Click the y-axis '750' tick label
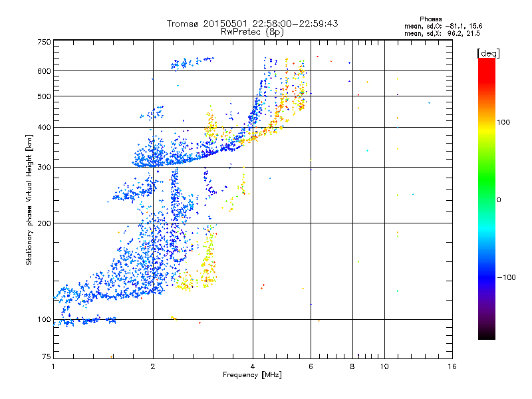The width and height of the screenshot is (532, 399). (x=44, y=42)
